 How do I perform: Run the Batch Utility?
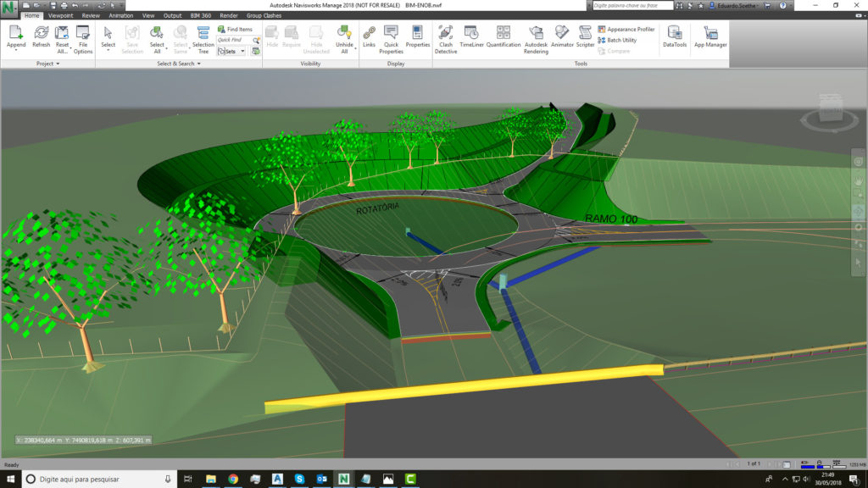tap(617, 41)
